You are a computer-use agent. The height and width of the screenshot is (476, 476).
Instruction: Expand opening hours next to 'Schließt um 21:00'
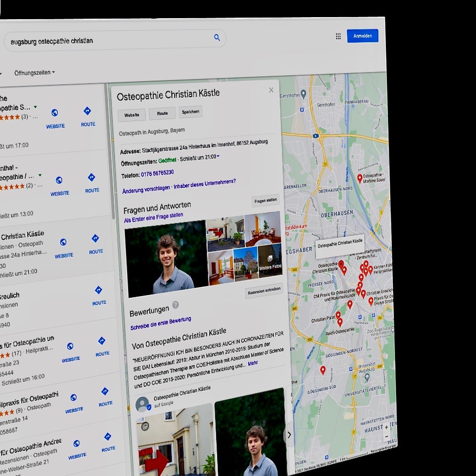click(218, 156)
